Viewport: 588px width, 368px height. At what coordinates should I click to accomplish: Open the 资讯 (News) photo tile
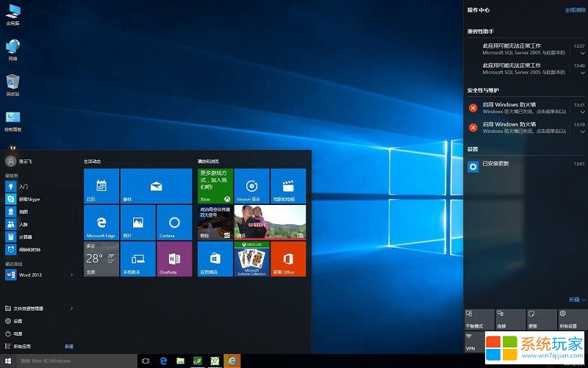(270, 223)
